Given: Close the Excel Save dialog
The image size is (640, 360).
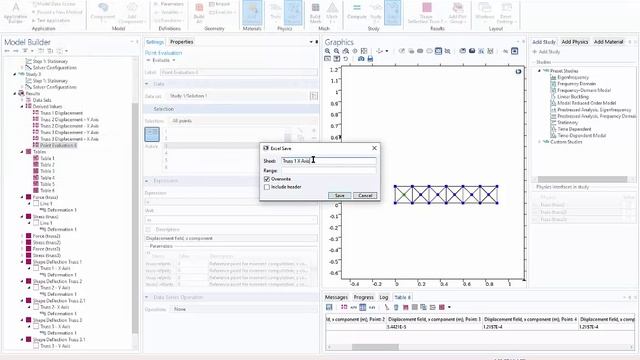Looking at the screenshot, I should (x=374, y=148).
